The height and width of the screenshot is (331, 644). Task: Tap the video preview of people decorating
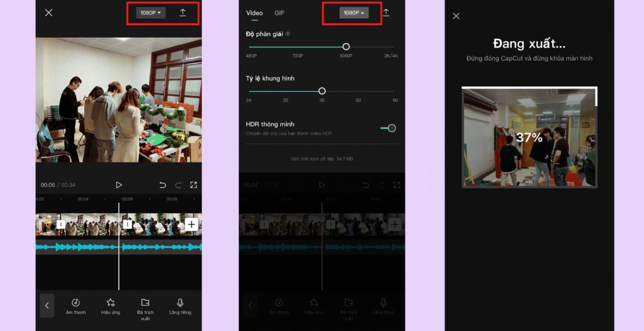click(119, 100)
